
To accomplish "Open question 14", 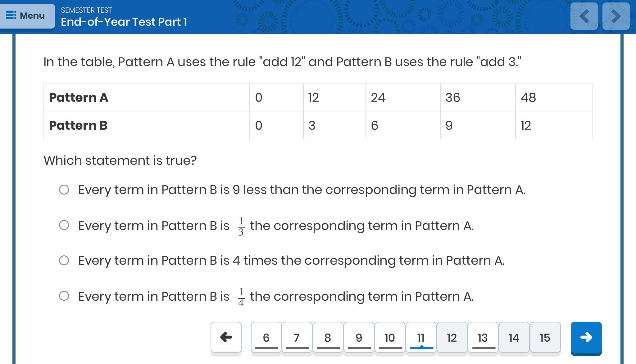I will [514, 338].
